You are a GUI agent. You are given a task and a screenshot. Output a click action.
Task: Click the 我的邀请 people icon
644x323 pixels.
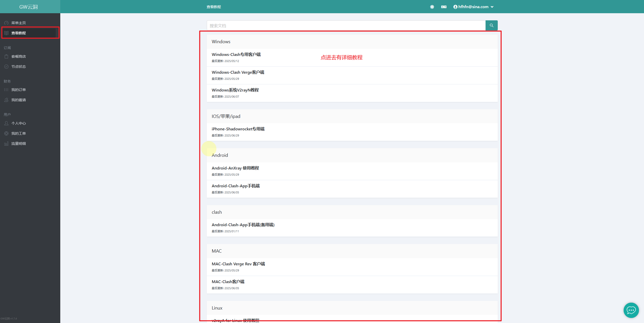6,100
